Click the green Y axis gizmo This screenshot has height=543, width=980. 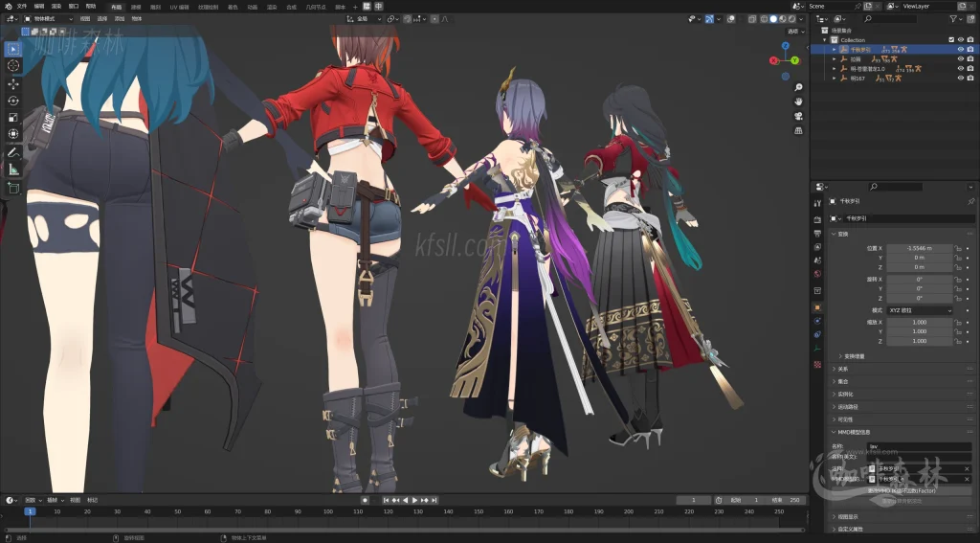tap(794, 60)
